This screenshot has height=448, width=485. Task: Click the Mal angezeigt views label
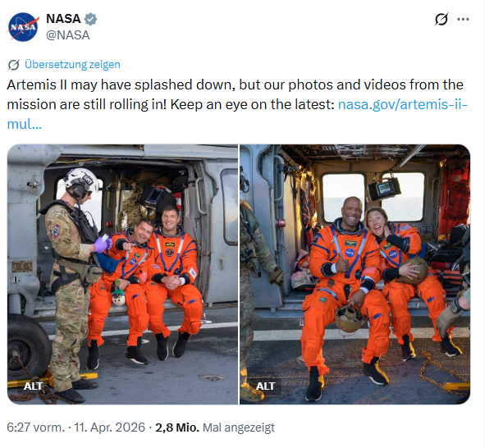(x=239, y=427)
